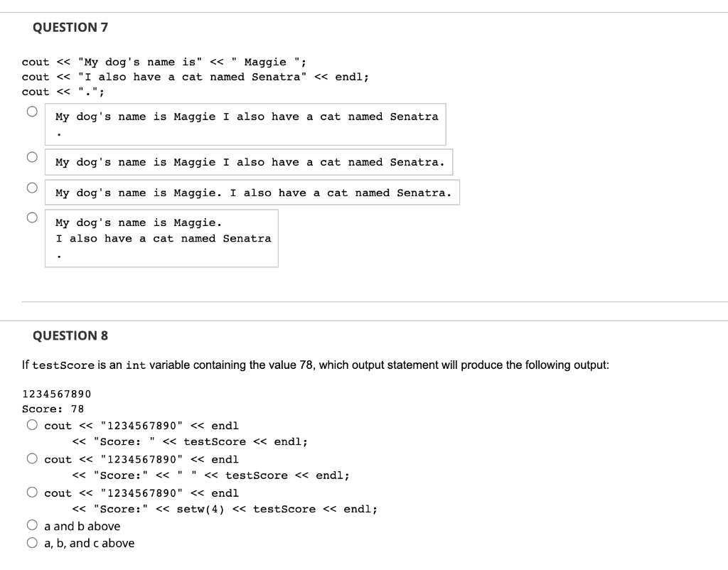This screenshot has width=728, height=570.
Task: Click the last answer box of Question 7
Action: coord(161,238)
